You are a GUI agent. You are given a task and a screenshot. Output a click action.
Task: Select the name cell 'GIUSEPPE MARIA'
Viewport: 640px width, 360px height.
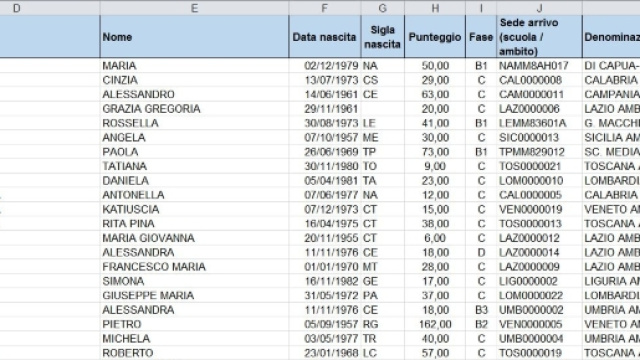(x=194, y=295)
